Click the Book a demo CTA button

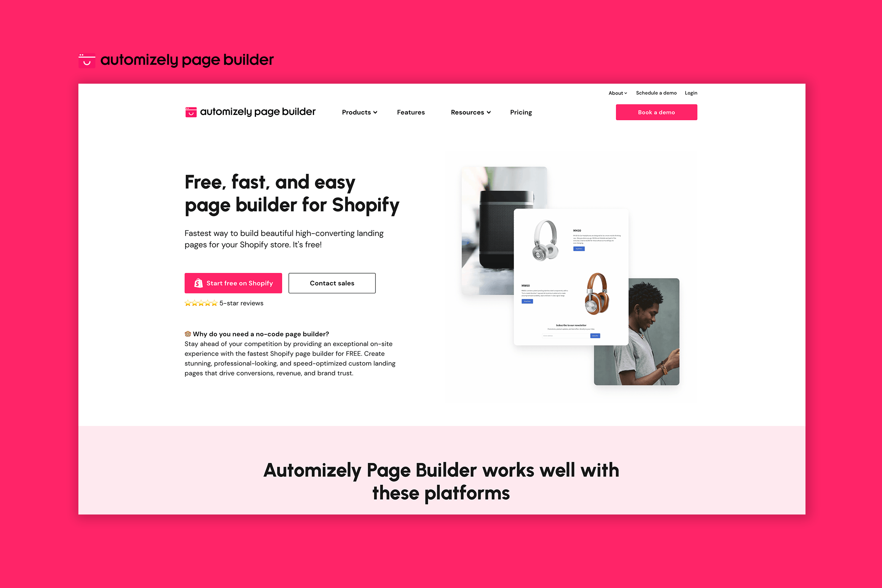coord(656,112)
